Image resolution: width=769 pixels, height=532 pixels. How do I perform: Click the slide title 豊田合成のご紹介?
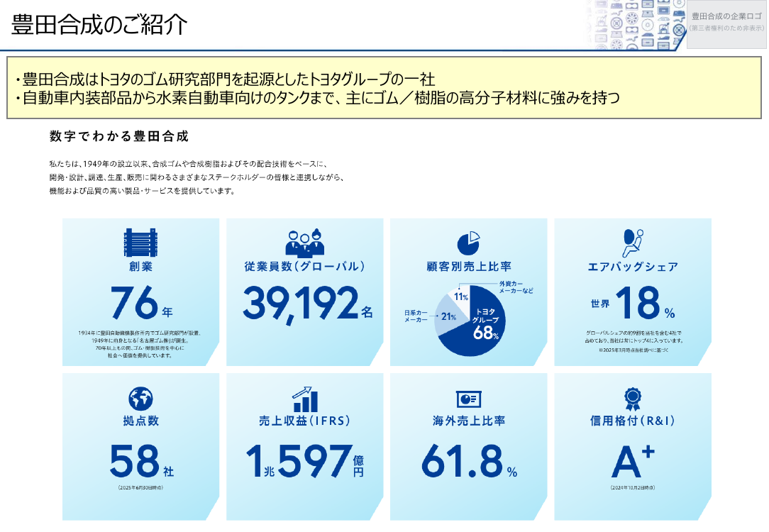[99, 25]
